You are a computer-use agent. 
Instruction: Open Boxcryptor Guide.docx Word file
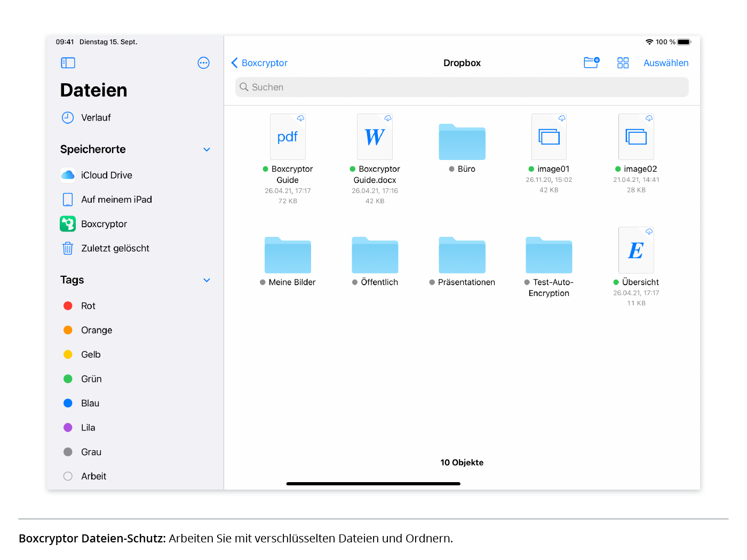tap(375, 137)
